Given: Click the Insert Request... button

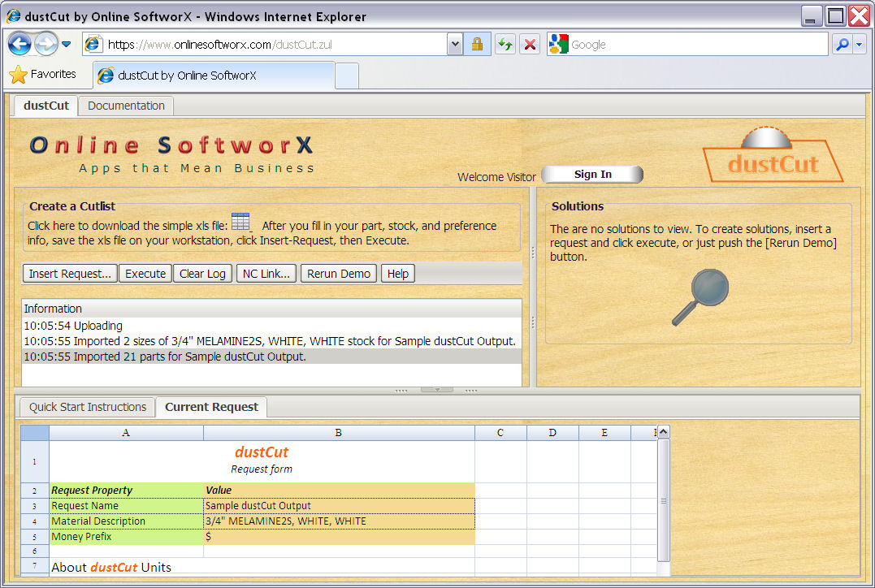Looking at the screenshot, I should coord(70,274).
